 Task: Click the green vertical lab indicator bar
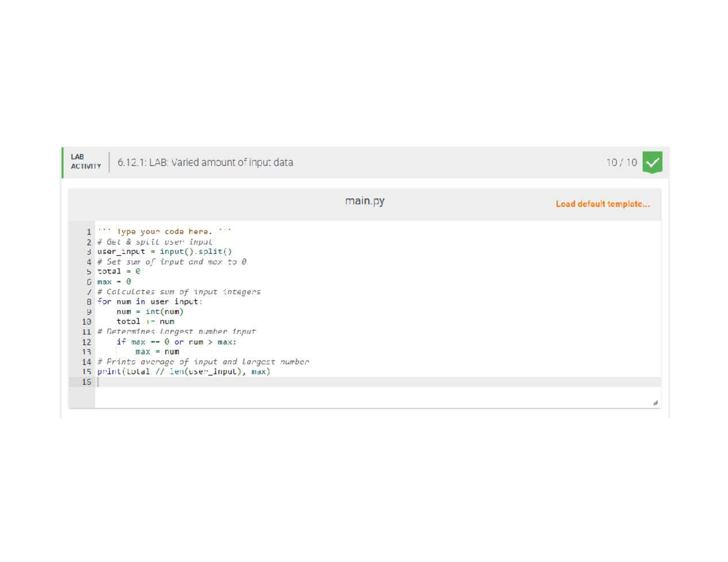[x=63, y=161]
